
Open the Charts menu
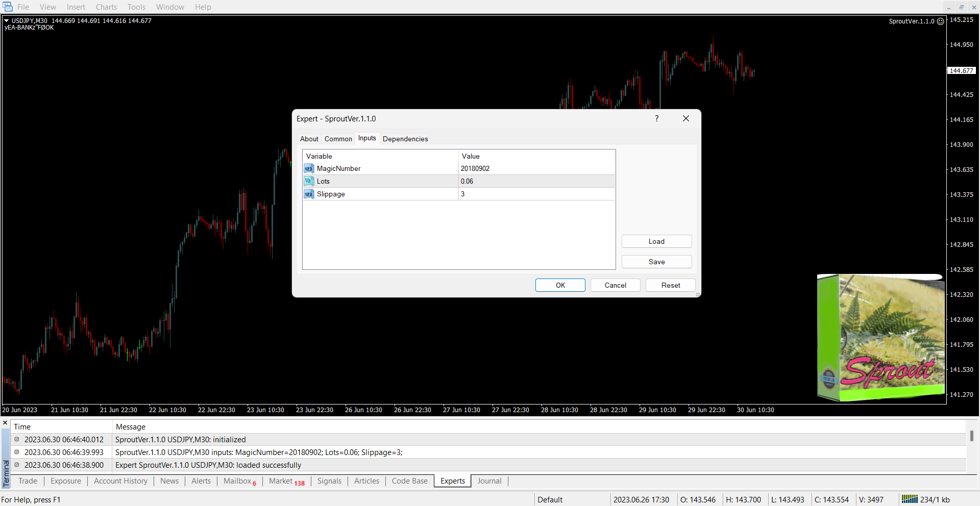[x=106, y=7]
